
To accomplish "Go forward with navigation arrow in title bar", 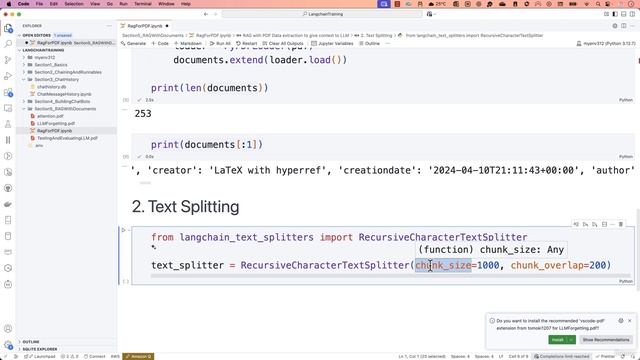I will [215, 14].
